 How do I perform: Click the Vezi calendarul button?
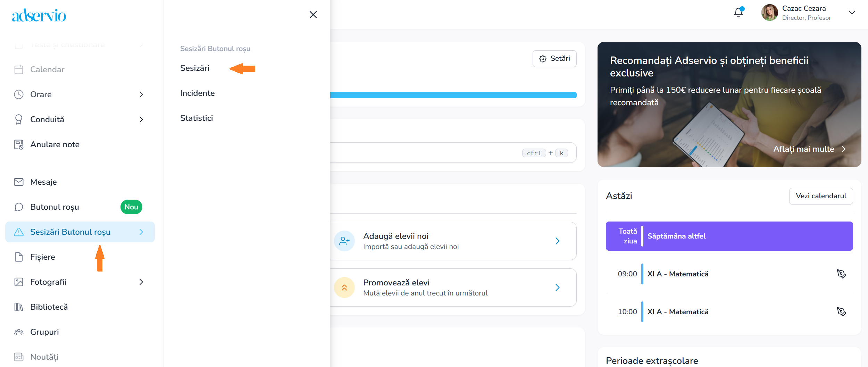tap(821, 196)
